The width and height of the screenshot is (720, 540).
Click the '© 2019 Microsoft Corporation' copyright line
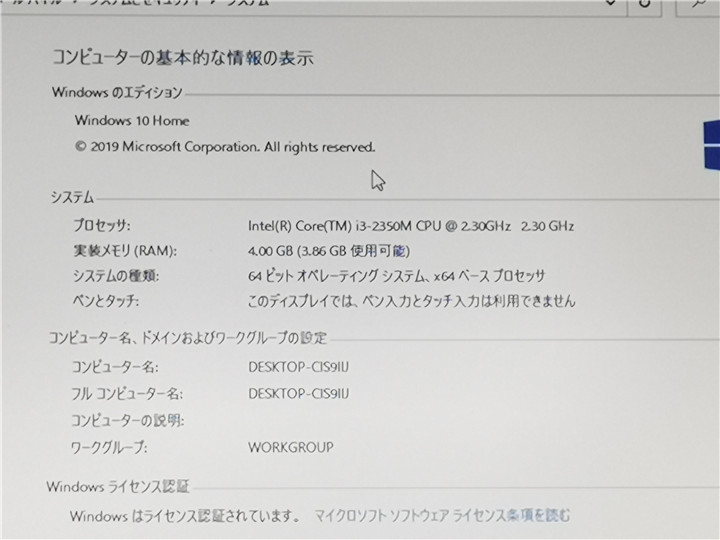[225, 147]
